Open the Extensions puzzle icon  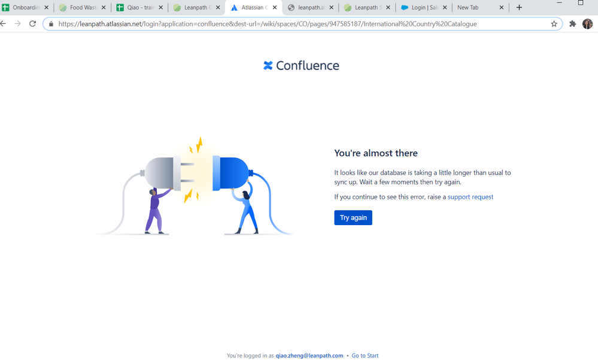[572, 24]
